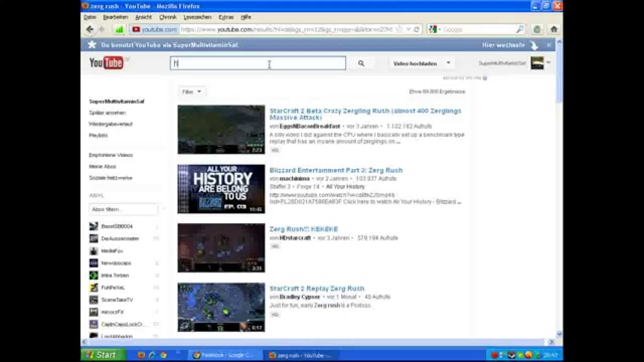644x362 pixels.
Task: Click the green signal bars toolbar icon
Action: coord(119,29)
